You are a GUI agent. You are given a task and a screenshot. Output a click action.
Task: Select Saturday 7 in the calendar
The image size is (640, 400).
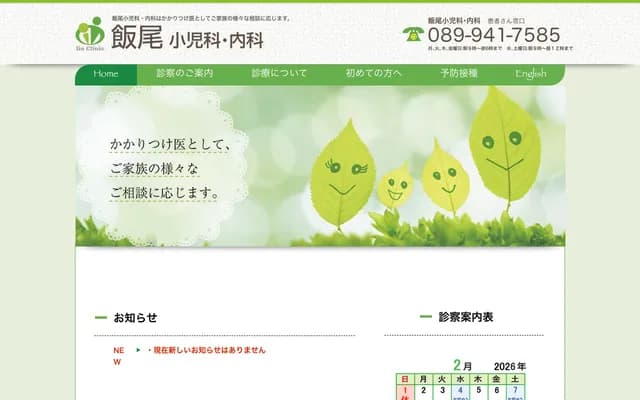pyautogui.click(x=514, y=391)
